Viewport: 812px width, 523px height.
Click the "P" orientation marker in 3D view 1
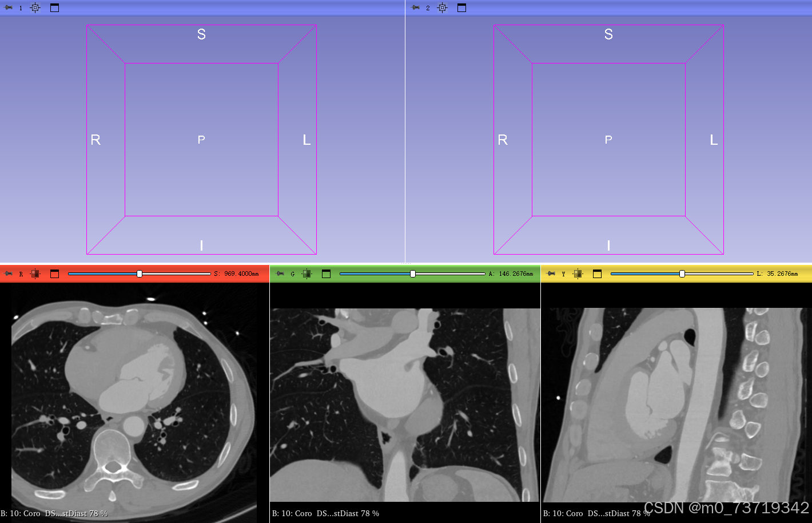coord(201,140)
